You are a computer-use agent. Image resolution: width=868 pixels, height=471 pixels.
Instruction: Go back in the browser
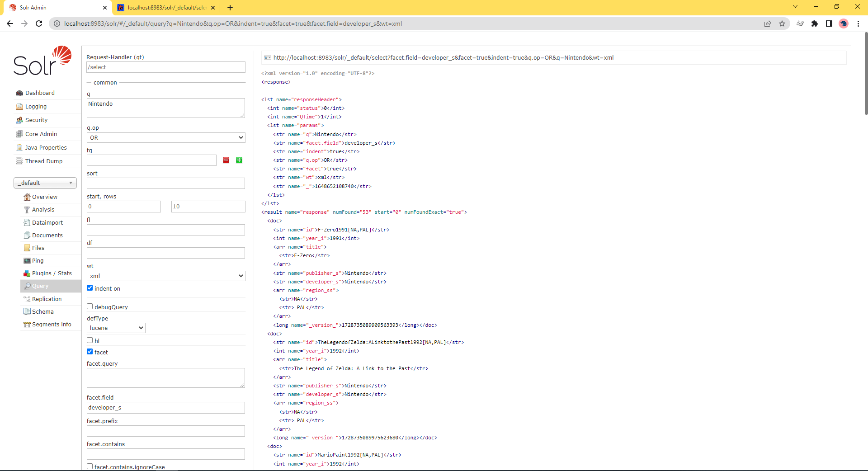pos(10,24)
